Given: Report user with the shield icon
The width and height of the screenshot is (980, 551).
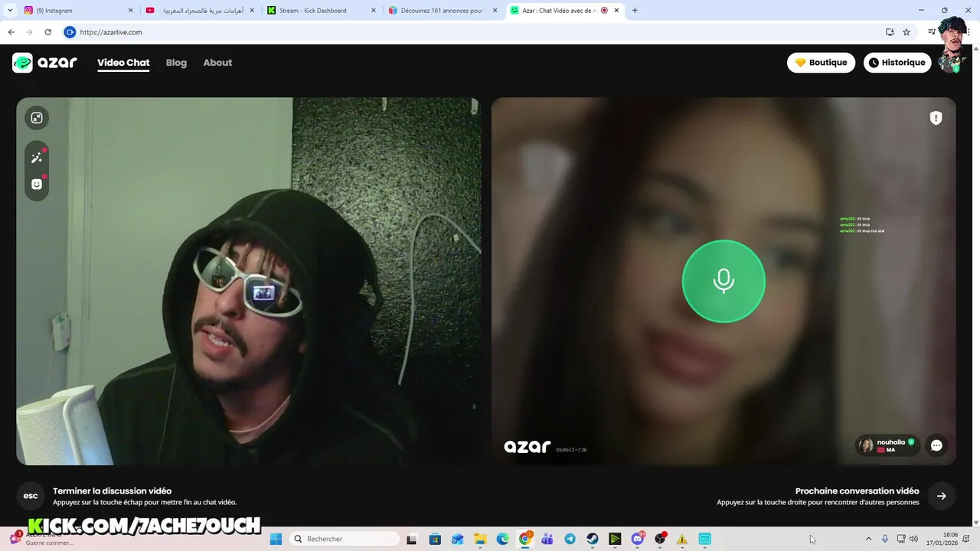Looking at the screenshot, I should coord(936,118).
